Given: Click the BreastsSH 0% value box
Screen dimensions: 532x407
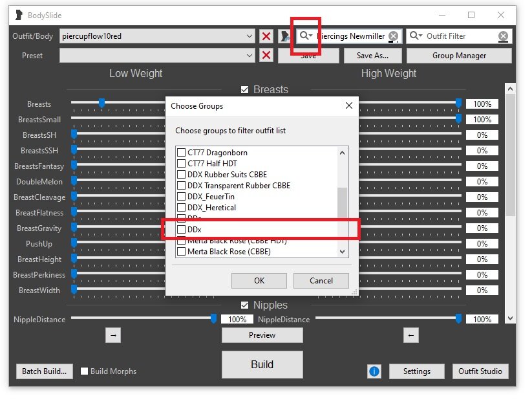Looking at the screenshot, I should click(482, 135).
